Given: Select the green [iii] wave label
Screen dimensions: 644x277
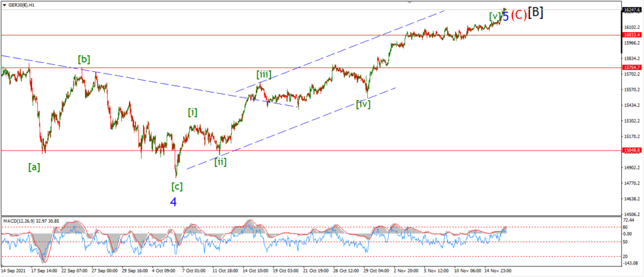Looking at the screenshot, I should [x=264, y=75].
